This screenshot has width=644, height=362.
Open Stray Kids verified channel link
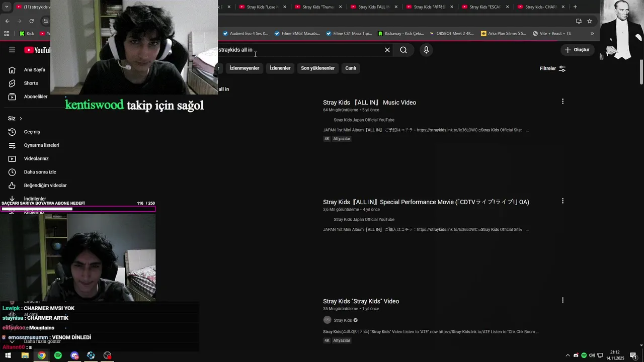[x=343, y=320]
